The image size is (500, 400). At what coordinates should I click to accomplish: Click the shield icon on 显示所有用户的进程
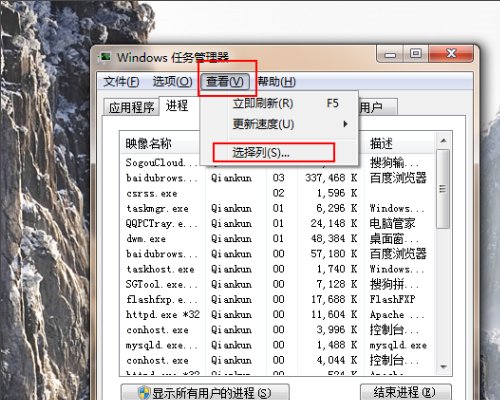(144, 393)
